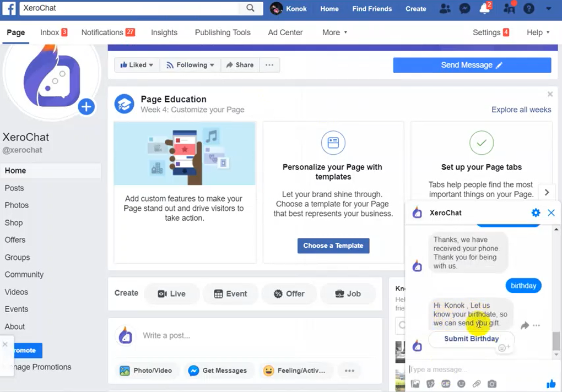Click the blue plus on page avatar
This screenshot has height=392, width=562.
pyautogui.click(x=87, y=106)
